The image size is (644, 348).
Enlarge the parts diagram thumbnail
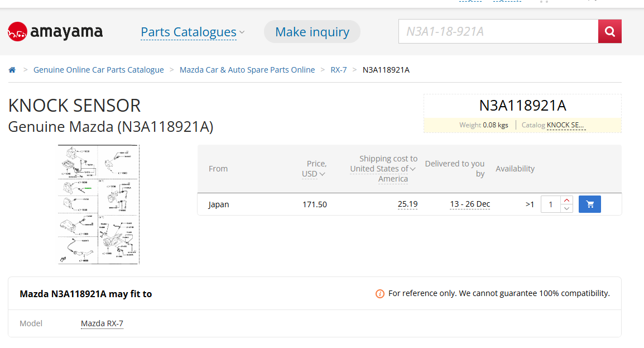99,204
